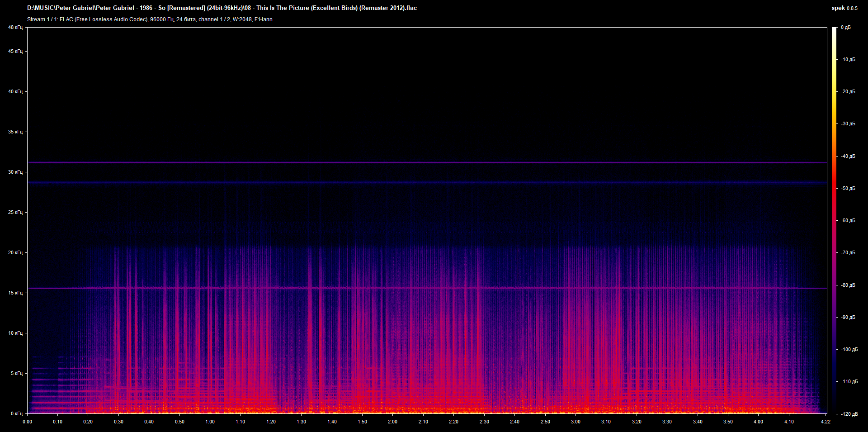The height and width of the screenshot is (432, 868).
Task: Click the 20 кГц frequency axis label
Action: 15,253
